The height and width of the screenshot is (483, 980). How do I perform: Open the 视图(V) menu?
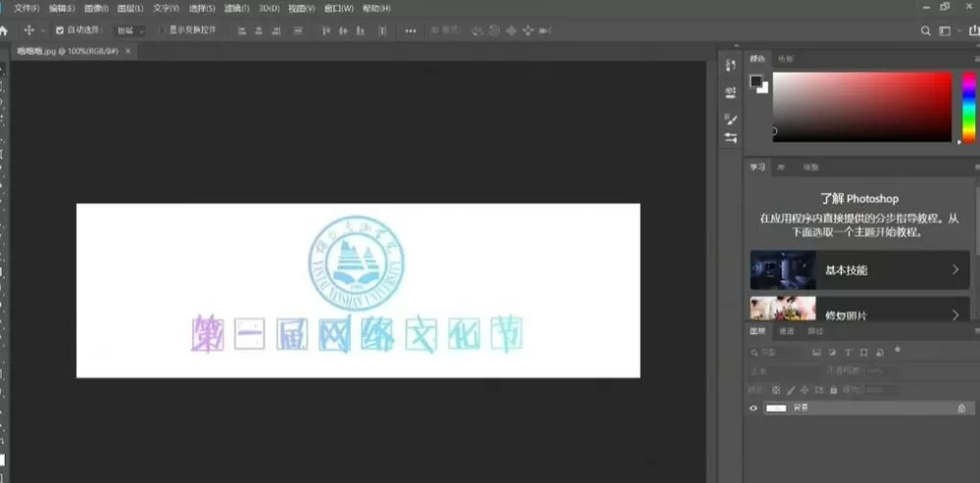(302, 9)
